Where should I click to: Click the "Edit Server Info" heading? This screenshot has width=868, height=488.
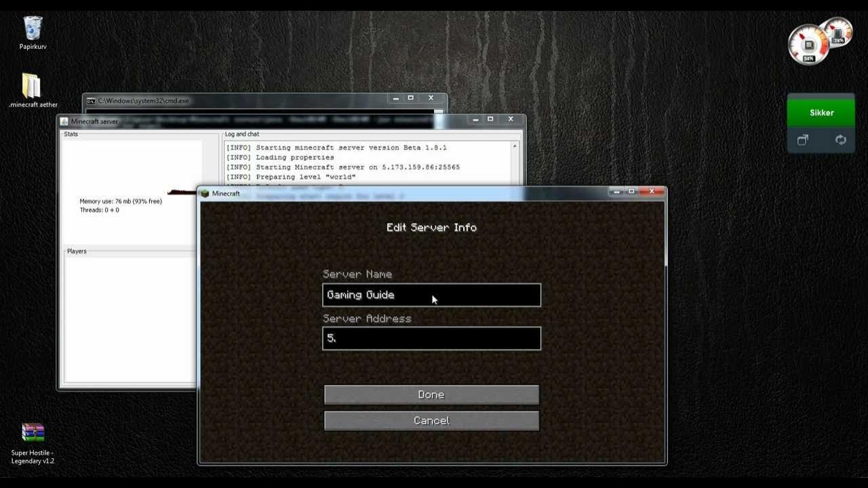(x=431, y=227)
